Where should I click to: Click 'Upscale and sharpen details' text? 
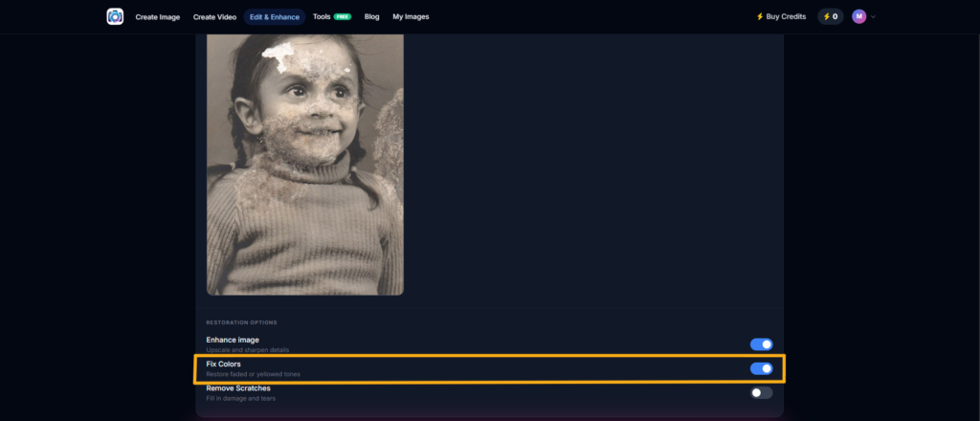248,350
